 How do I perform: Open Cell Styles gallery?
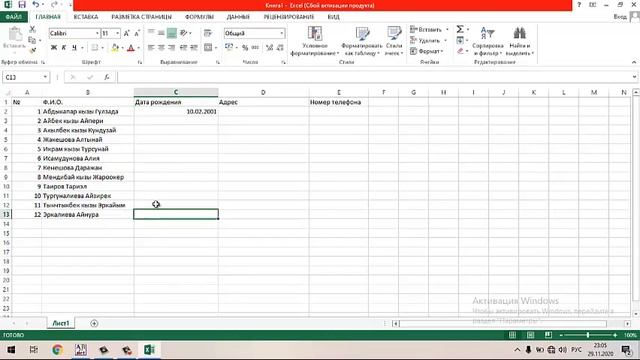pyautogui.click(x=394, y=41)
